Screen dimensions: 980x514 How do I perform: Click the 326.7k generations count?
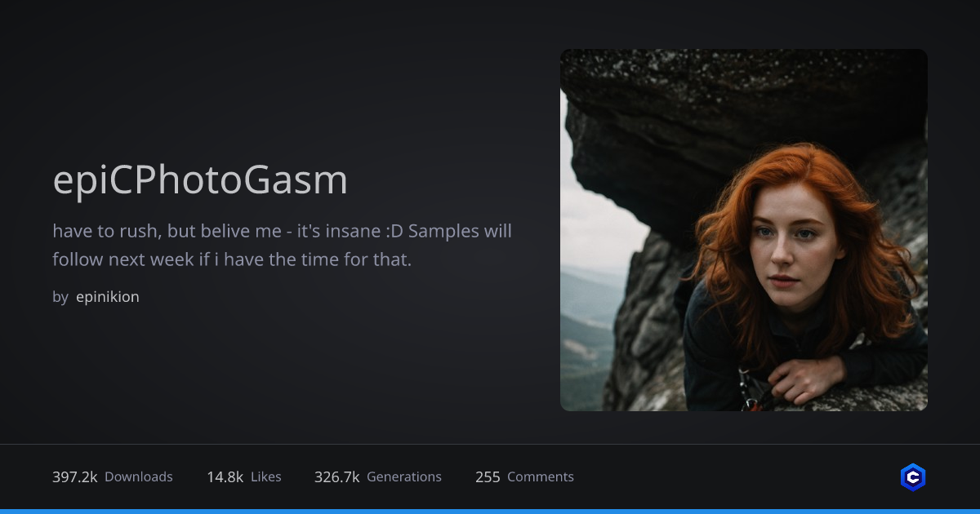click(x=336, y=477)
